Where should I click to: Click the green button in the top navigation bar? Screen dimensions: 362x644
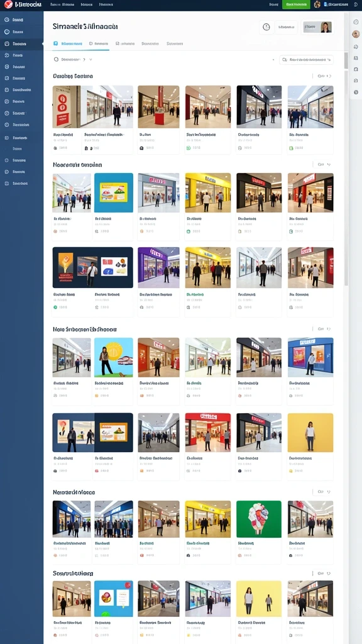[296, 4]
